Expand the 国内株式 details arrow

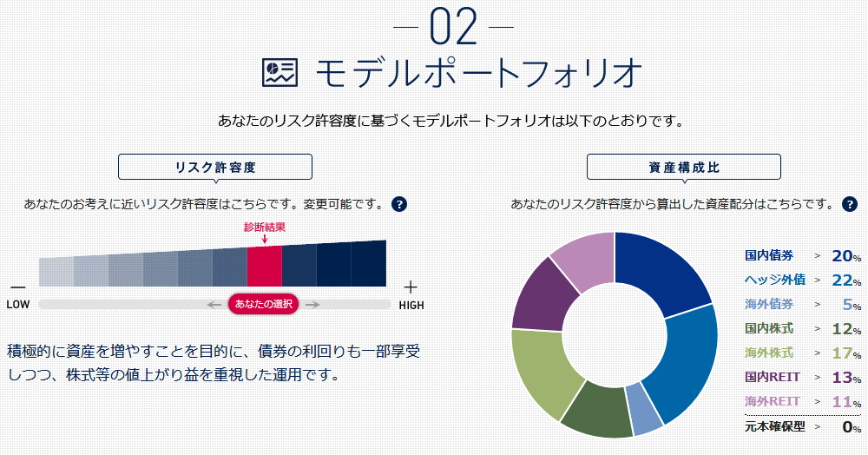[818, 329]
